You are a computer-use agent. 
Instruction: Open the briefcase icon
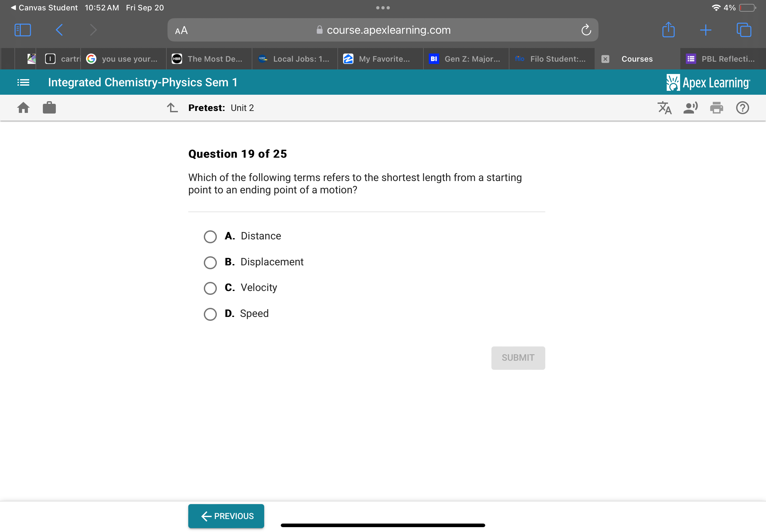click(49, 108)
